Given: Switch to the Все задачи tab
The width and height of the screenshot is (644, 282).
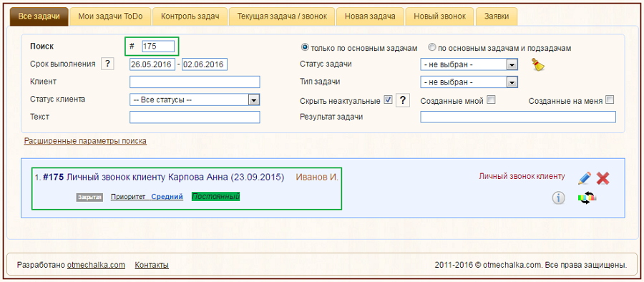Looking at the screenshot, I should point(39,16).
